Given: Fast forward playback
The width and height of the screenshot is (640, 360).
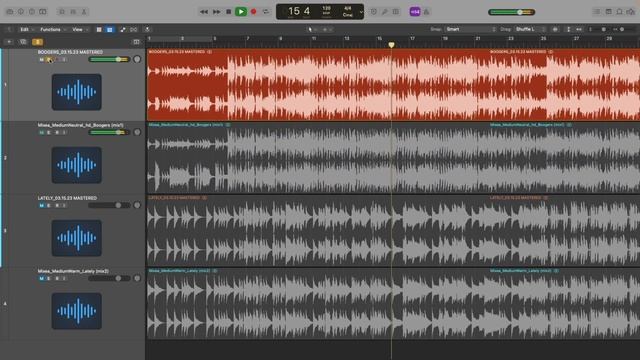Looking at the screenshot, I should point(216,12).
